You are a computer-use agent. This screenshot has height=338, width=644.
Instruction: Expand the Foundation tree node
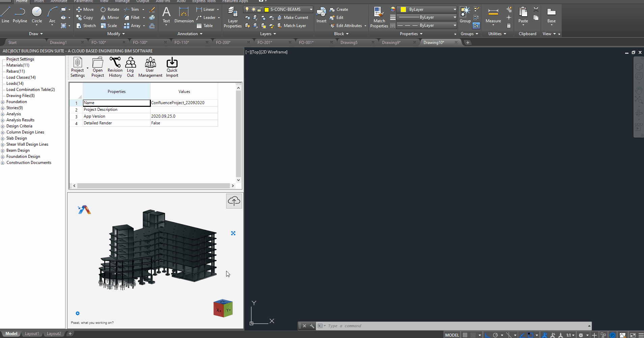[x=3, y=102]
